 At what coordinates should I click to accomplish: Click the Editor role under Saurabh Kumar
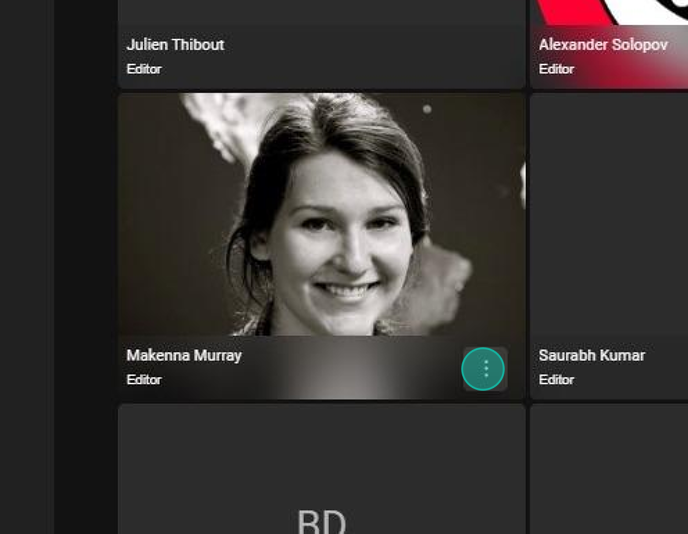[x=556, y=380]
